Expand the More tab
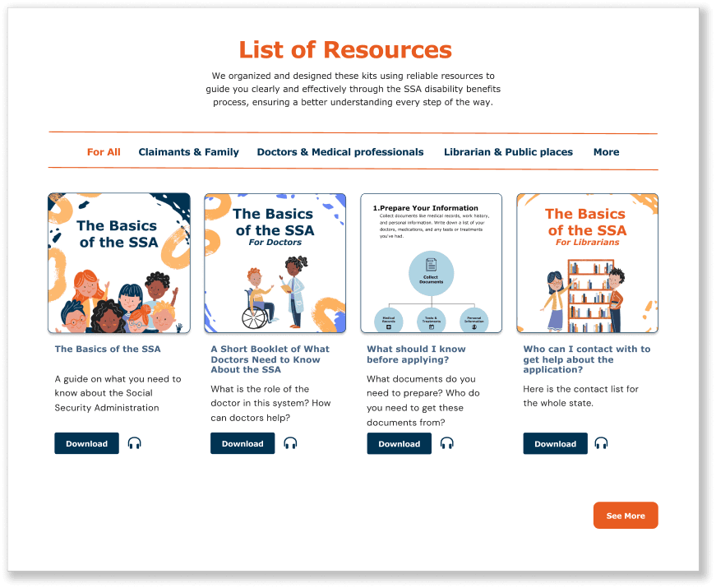This screenshot has height=588, width=716. pos(607,152)
